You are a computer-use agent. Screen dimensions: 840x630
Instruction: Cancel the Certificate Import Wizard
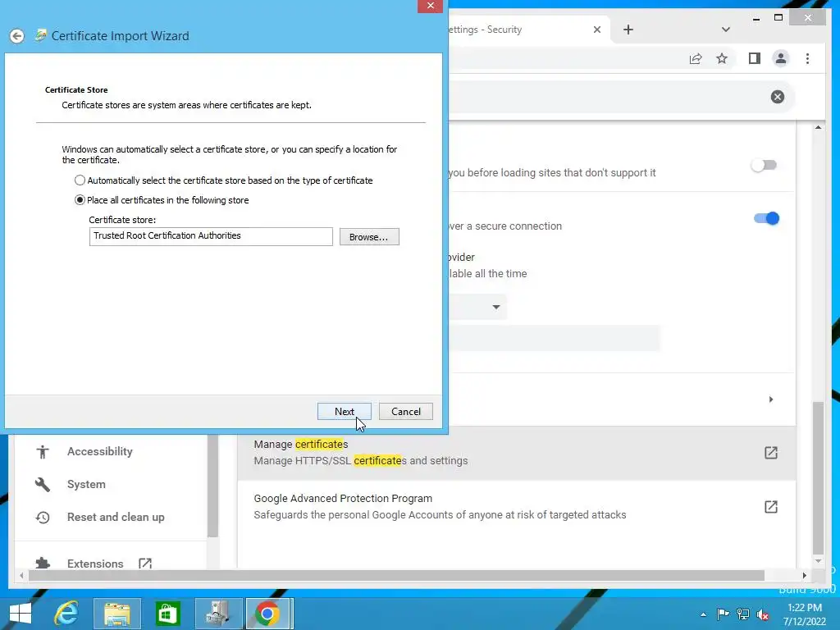405,412
